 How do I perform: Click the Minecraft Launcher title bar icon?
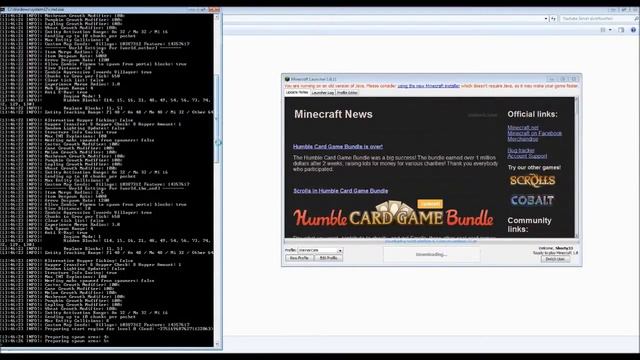(x=287, y=79)
